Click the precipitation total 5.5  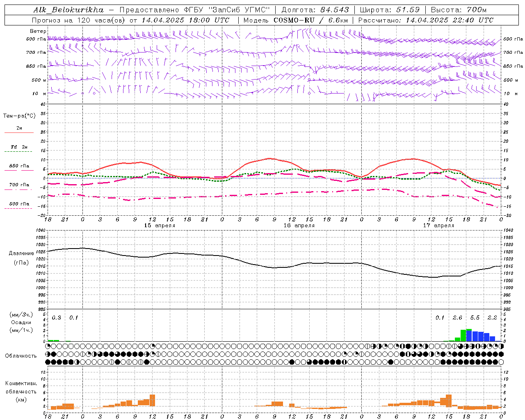point(475,318)
